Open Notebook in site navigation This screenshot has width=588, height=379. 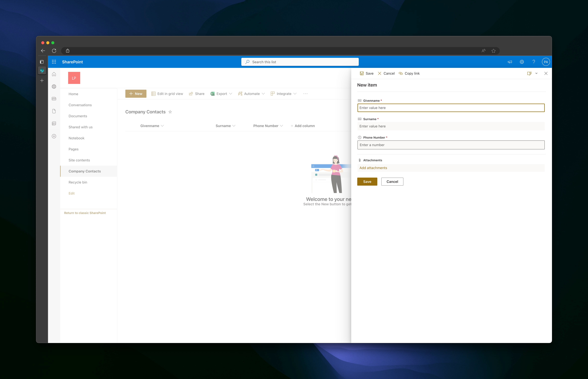tap(77, 138)
